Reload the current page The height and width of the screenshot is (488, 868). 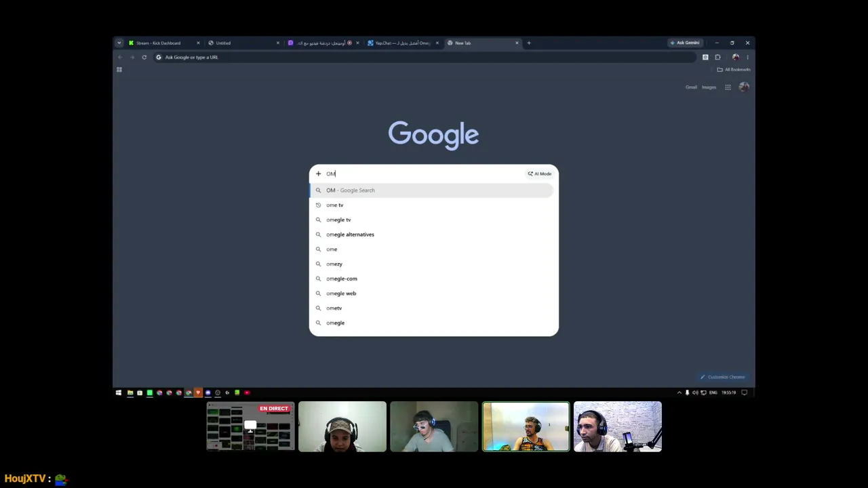144,57
